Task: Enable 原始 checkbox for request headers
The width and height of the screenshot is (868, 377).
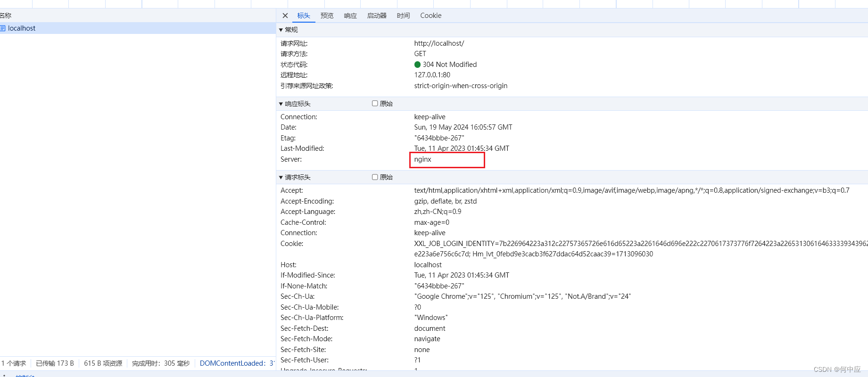Action: [375, 177]
